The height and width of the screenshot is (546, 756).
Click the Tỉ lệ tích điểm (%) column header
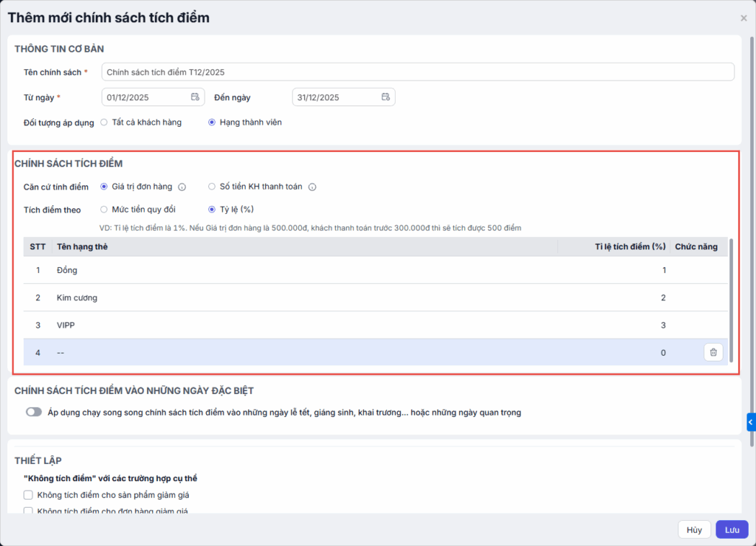click(630, 246)
